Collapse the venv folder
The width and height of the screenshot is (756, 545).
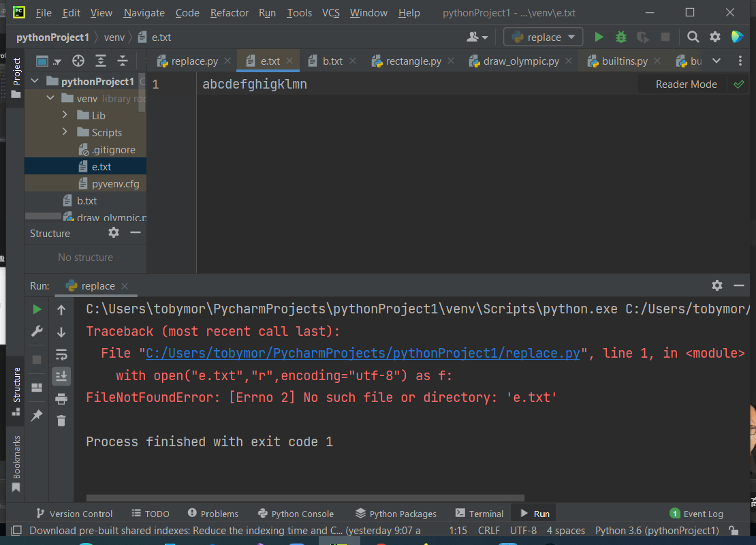[x=50, y=98]
